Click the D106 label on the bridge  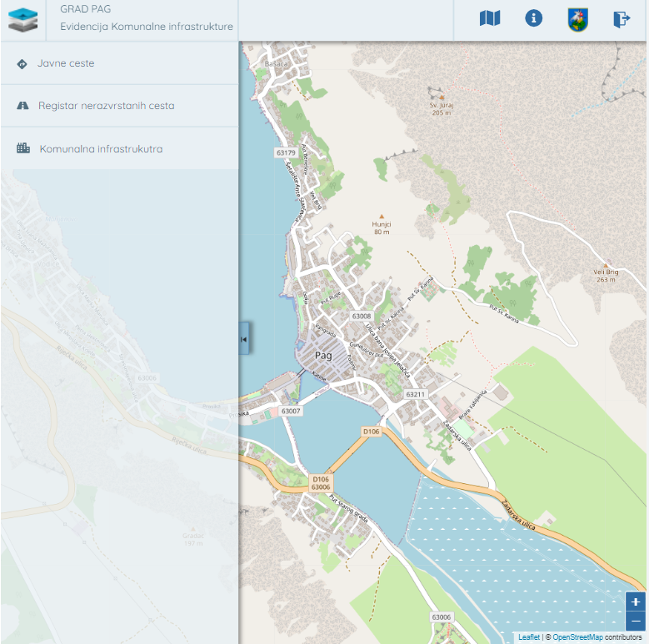tap(371, 432)
